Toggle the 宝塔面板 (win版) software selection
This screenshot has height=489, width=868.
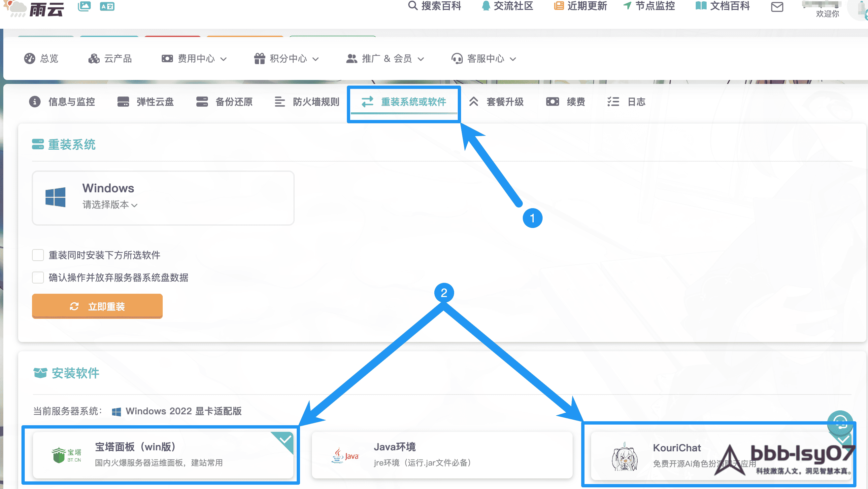tap(163, 455)
